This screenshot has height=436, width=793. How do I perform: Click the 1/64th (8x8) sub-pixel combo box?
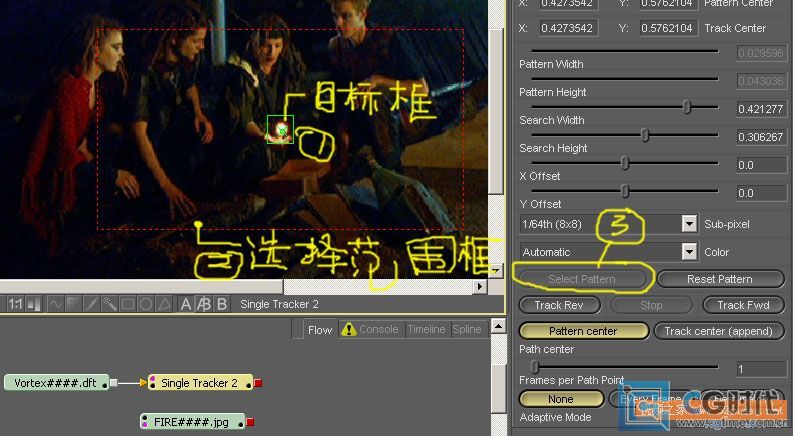[608, 224]
